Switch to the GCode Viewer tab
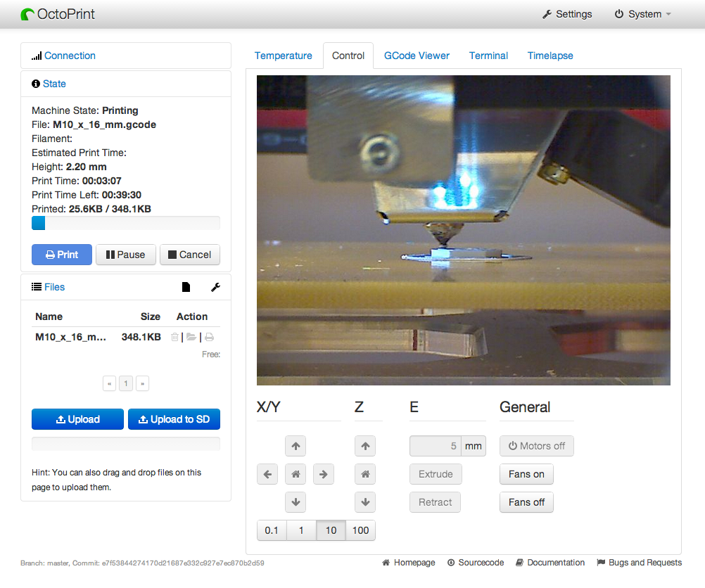The image size is (705, 588). (x=416, y=56)
